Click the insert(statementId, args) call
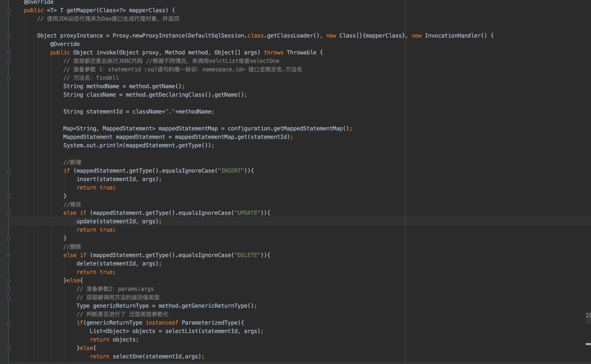The image size is (591, 364). coord(117,179)
